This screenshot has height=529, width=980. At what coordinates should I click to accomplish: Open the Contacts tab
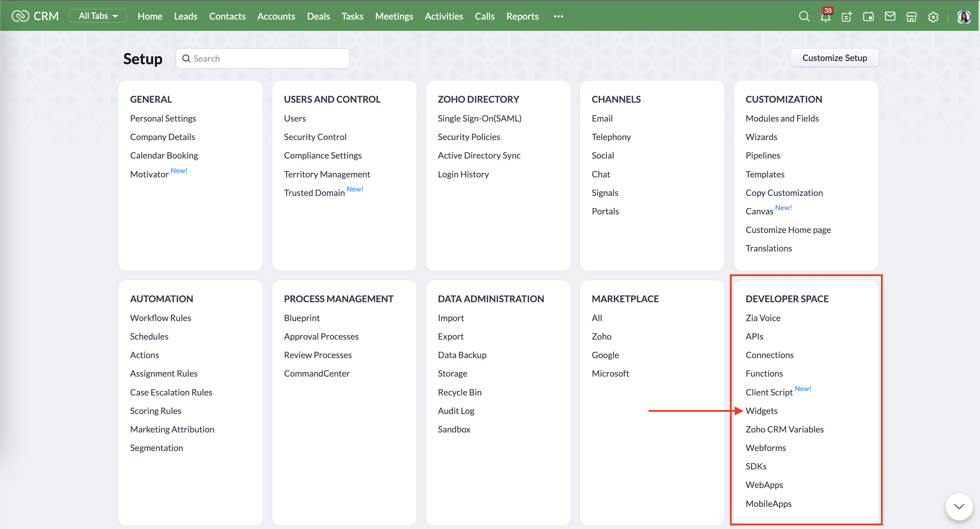pos(227,16)
